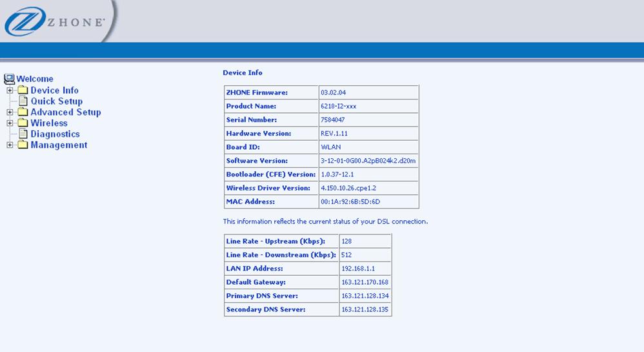Click the computer icon beside Welcome
Viewport: 644px width, 352px height.
coord(9,79)
